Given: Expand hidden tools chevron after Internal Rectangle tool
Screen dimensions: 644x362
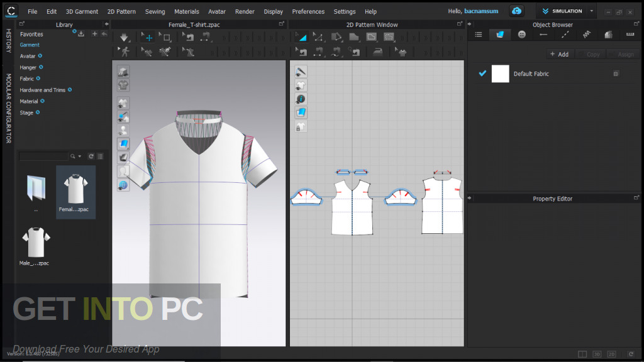Looking at the screenshot, I should (402, 38).
